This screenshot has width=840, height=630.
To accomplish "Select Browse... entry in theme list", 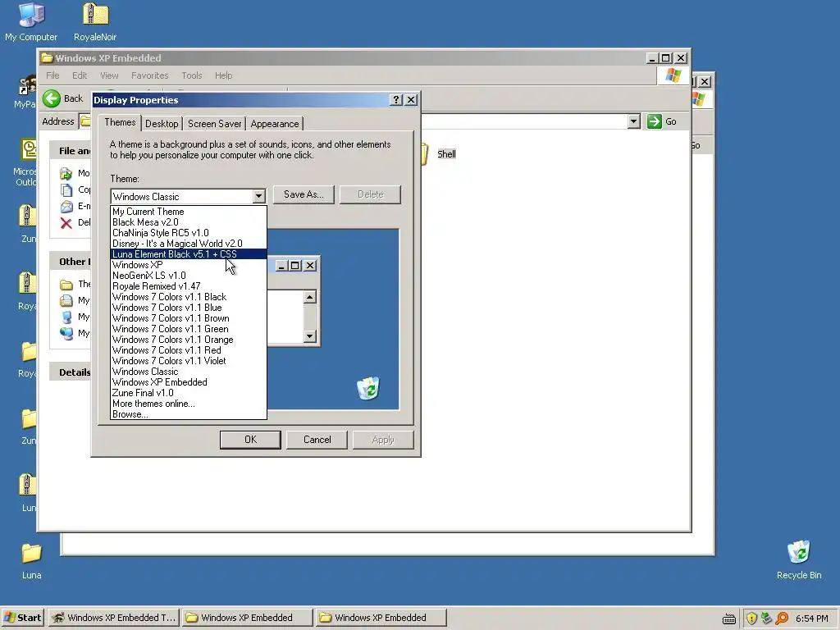I will coord(189,414).
